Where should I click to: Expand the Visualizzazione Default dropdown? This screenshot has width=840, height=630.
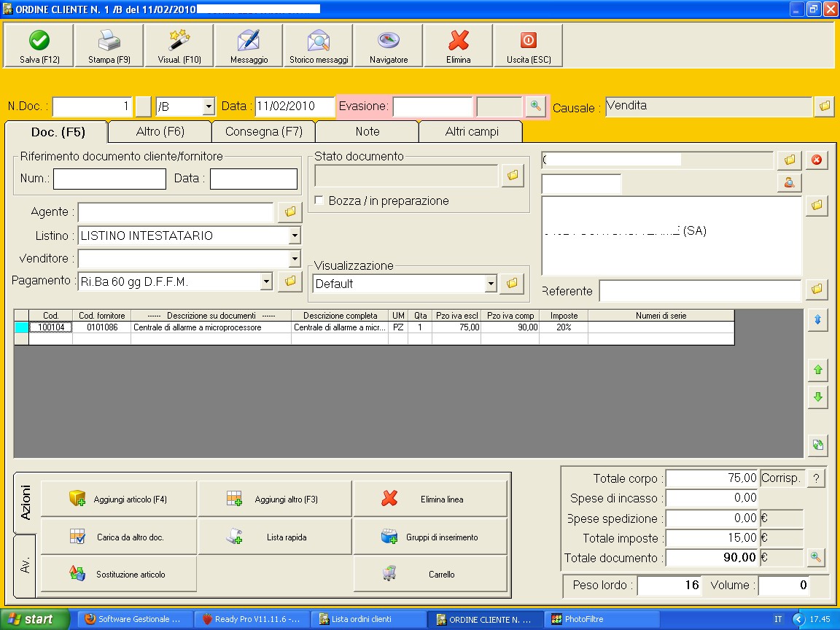pyautogui.click(x=490, y=284)
